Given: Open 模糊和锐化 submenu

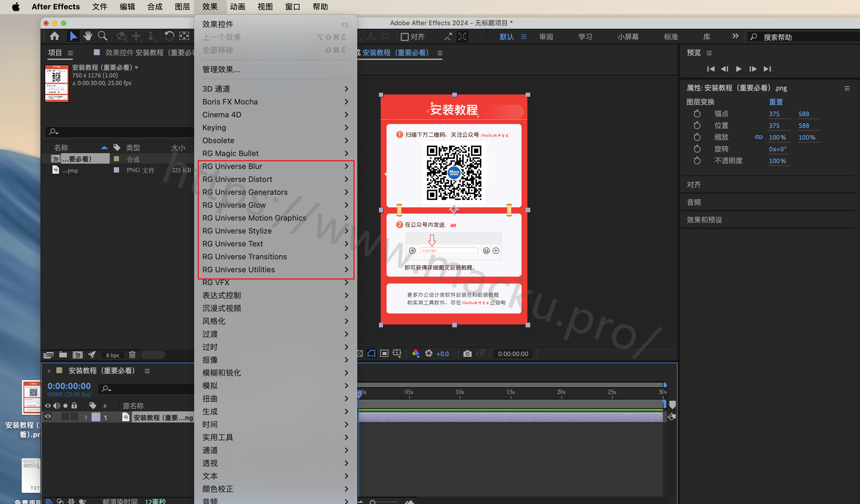Looking at the screenshot, I should click(x=275, y=373).
